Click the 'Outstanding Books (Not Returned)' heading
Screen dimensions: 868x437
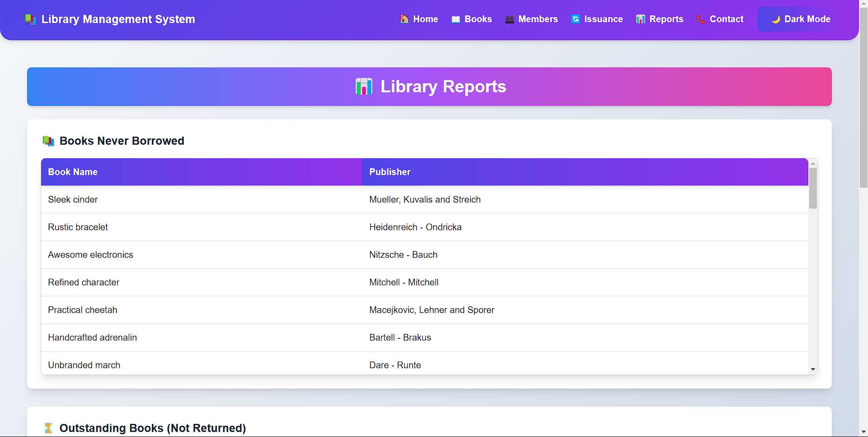click(152, 428)
